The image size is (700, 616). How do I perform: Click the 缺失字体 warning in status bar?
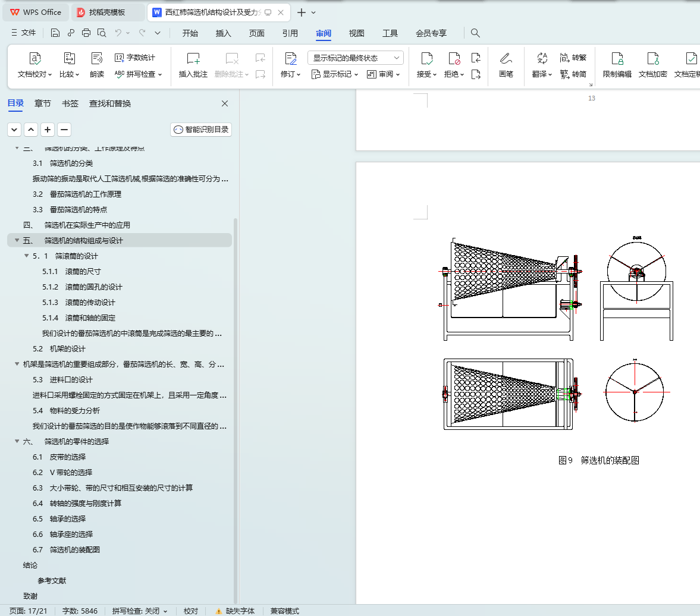(x=236, y=611)
